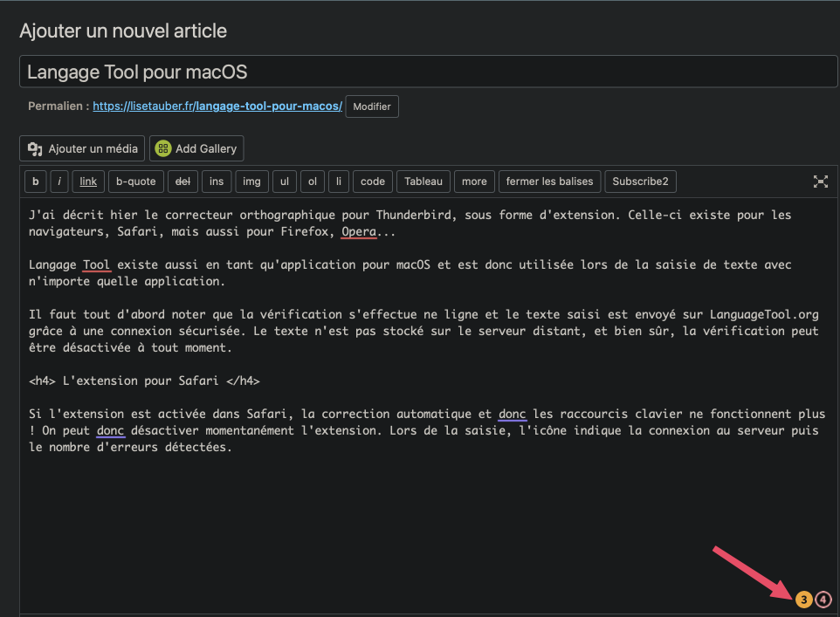Open the Add Gallery button
The width and height of the screenshot is (840, 617).
(196, 148)
